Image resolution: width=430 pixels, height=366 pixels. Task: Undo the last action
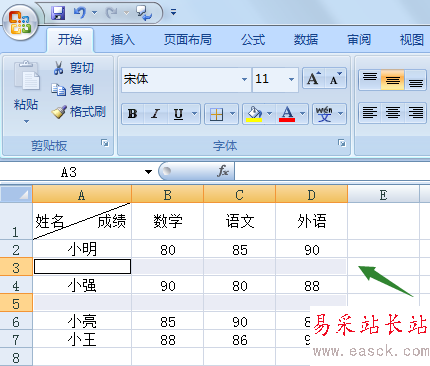[80, 13]
